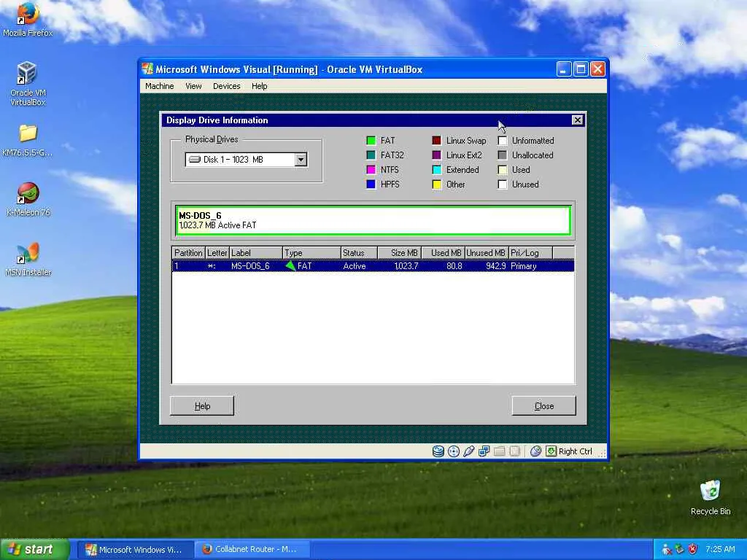Click the Safely Remove Hardware tray icon
This screenshot has height=560, width=747.
click(679, 549)
